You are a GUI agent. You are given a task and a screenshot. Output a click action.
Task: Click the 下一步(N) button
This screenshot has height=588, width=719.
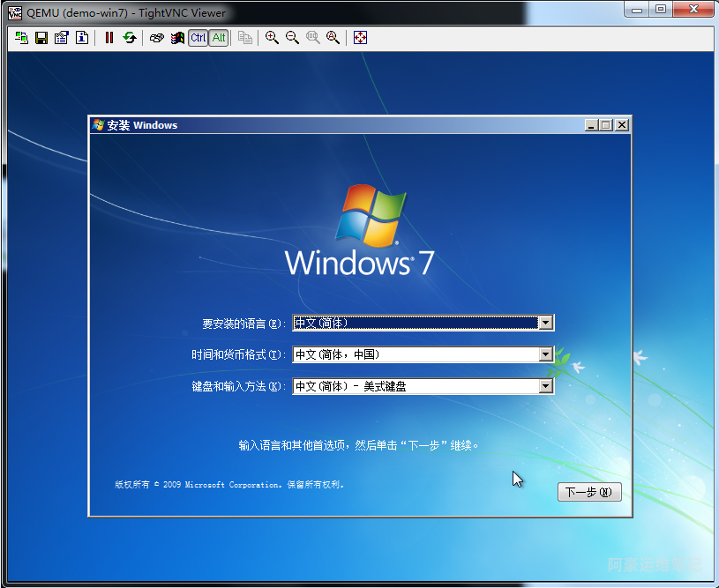588,493
